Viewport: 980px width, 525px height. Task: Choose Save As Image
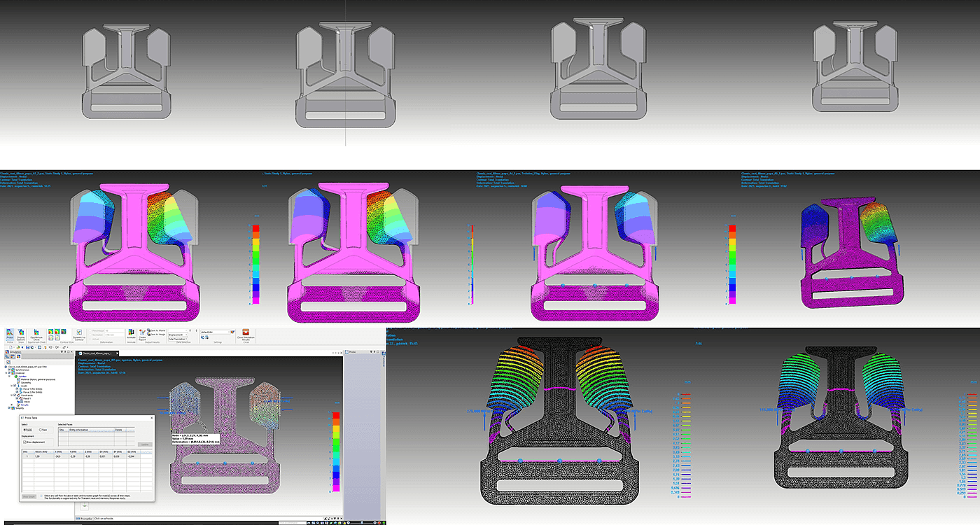(157, 334)
